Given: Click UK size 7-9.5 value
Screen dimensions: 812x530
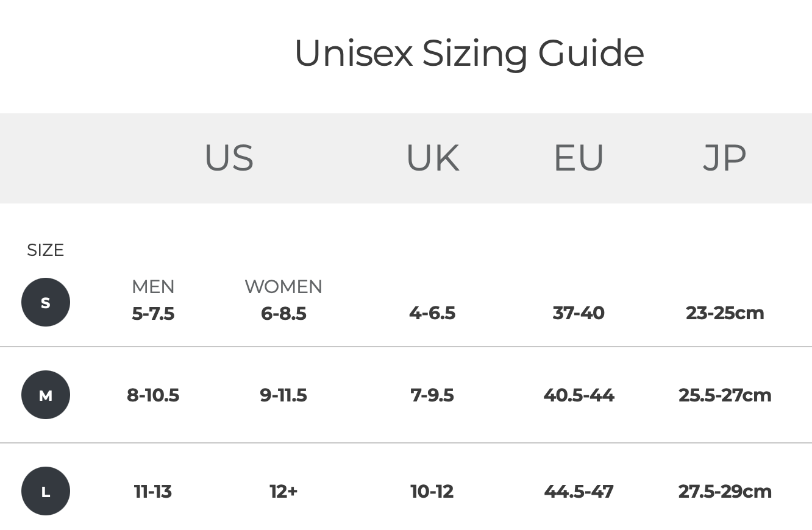Looking at the screenshot, I should (432, 395).
